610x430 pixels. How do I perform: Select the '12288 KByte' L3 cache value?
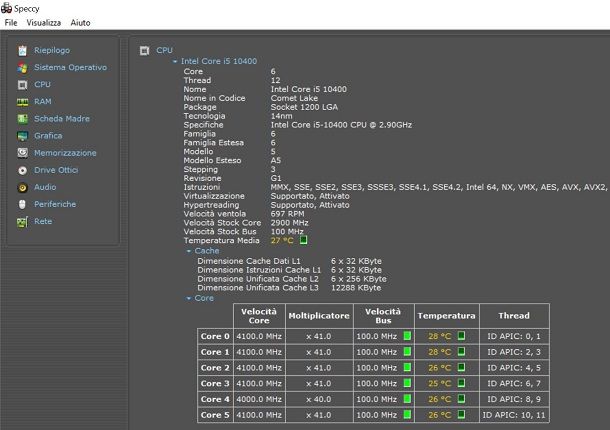pos(356,288)
